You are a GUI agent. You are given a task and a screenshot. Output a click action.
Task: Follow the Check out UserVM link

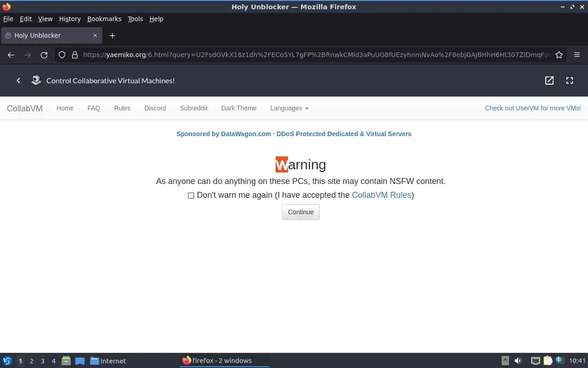click(x=533, y=108)
